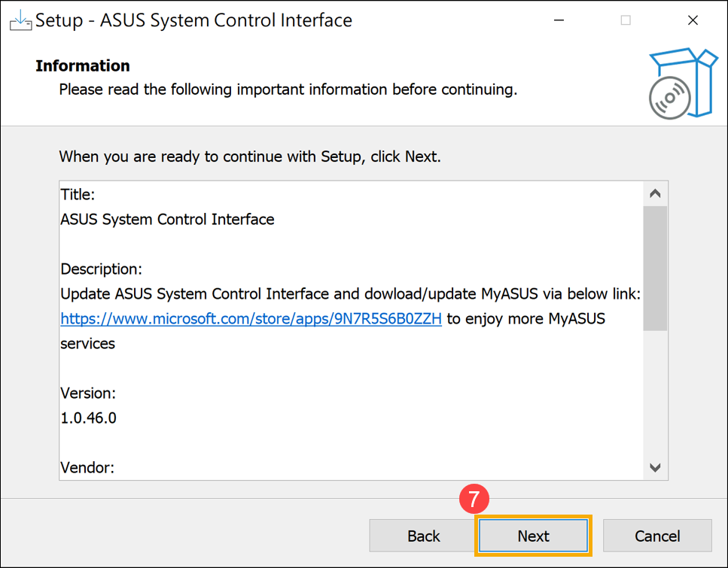The height and width of the screenshot is (568, 728).
Task: Click the version number 1.0.46.0 text
Action: coord(89,418)
